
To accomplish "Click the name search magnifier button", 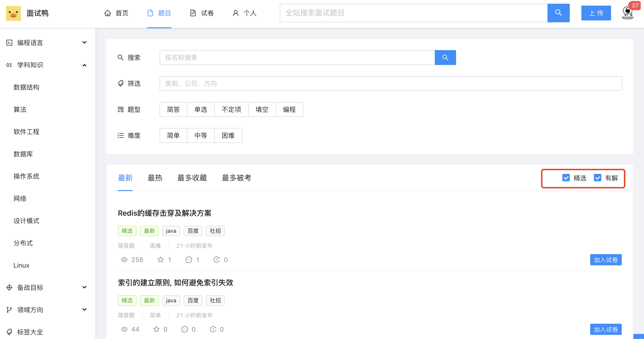I will [x=445, y=58].
